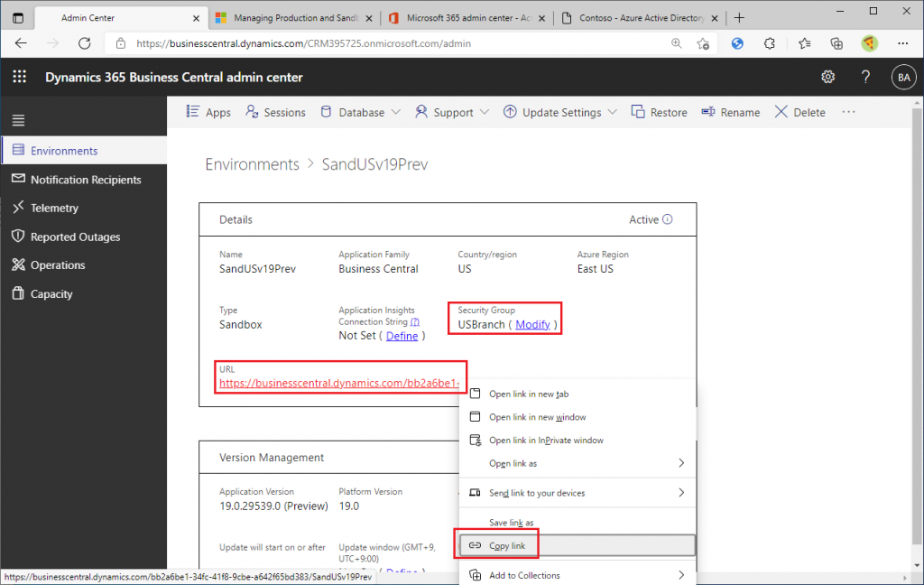The image size is (924, 585).
Task: Click the Rename command
Action: click(730, 112)
